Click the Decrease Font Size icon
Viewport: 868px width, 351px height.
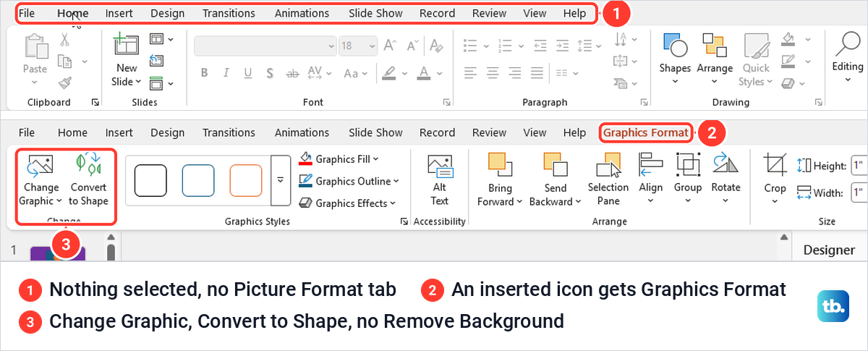pos(414,46)
